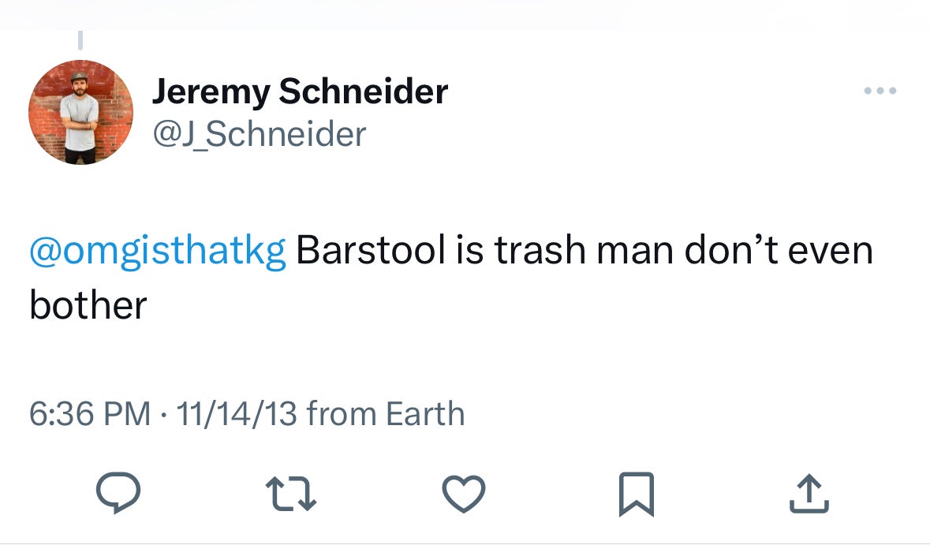Image resolution: width=930 pixels, height=560 pixels.
Task: Click the word "bother" in the tweet
Action: click(88, 305)
